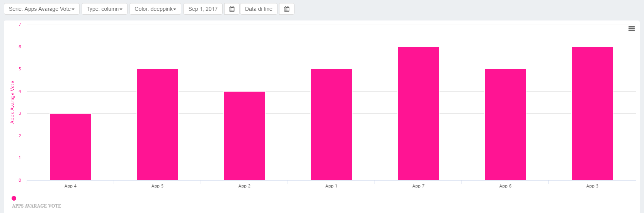This screenshot has width=644, height=213.
Task: Toggle the APPS AVARAGE VOTE legend label
Action: click(36, 206)
